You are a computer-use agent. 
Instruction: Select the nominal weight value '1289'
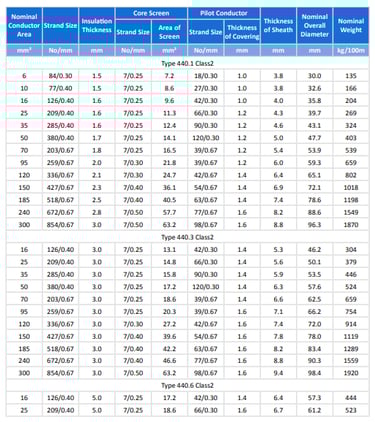351,349
